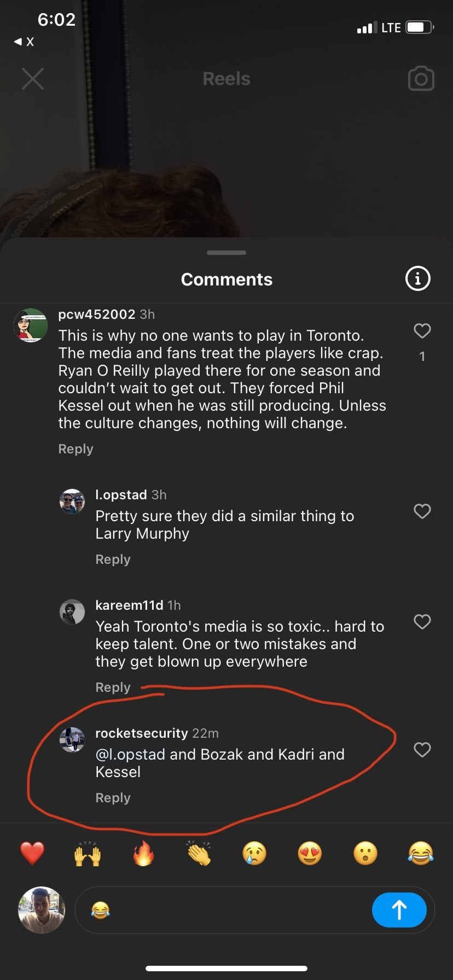Insert the raised hands emoji

[x=88, y=853]
